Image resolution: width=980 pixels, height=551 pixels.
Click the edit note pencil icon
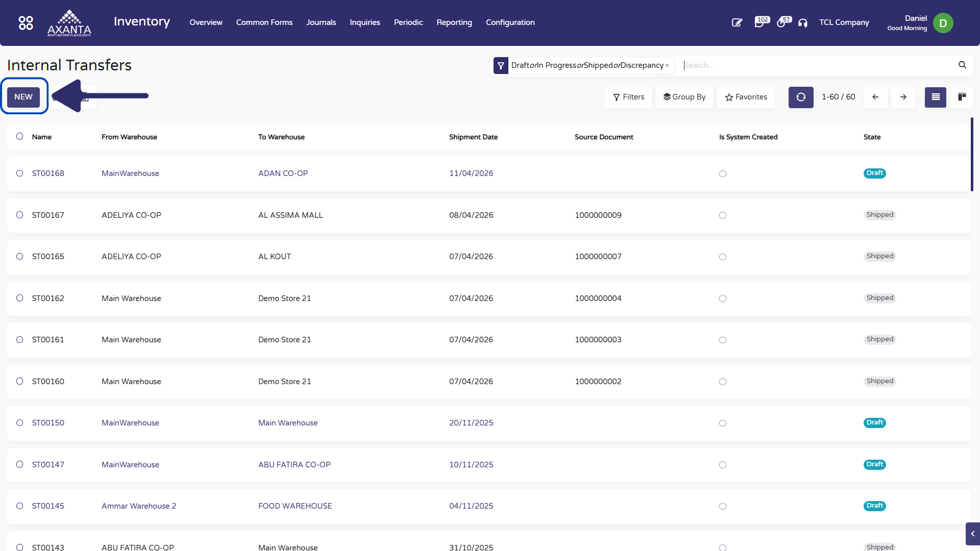737,23
